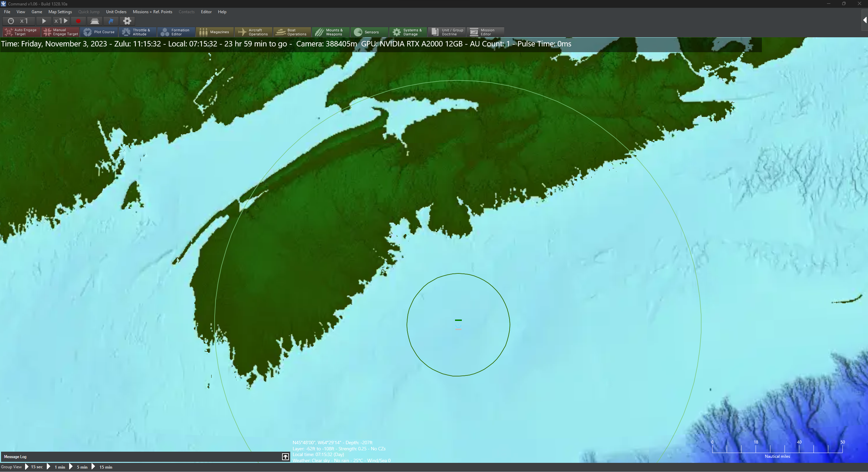Viewport: 868px width, 472px height.
Task: Open the Aircraft Operations panel
Action: pyautogui.click(x=254, y=32)
